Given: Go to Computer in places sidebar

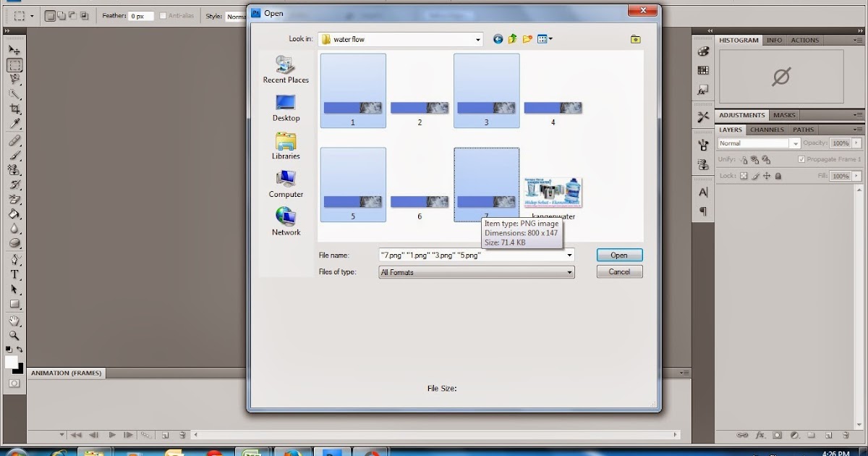Looking at the screenshot, I should coord(286,185).
